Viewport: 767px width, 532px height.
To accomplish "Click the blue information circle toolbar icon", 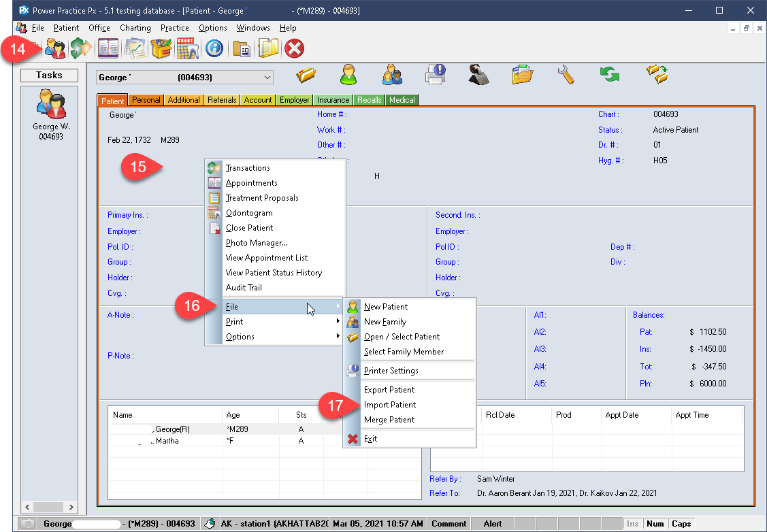I will coord(214,48).
